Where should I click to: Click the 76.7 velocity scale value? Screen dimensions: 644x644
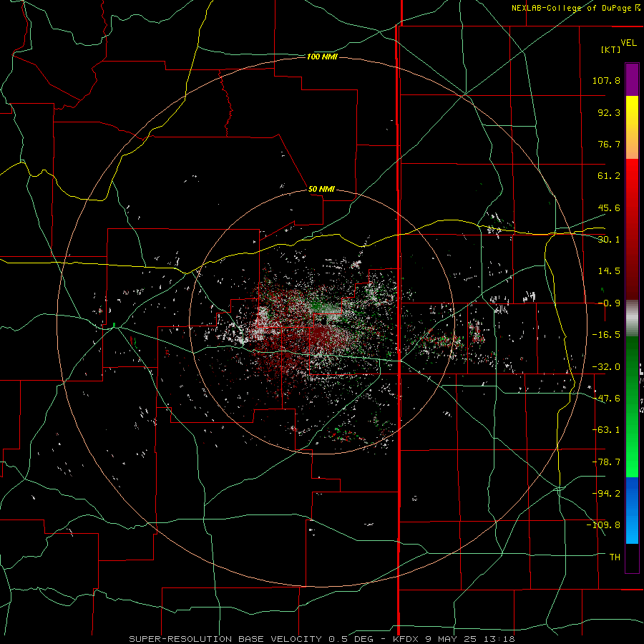coord(609,144)
